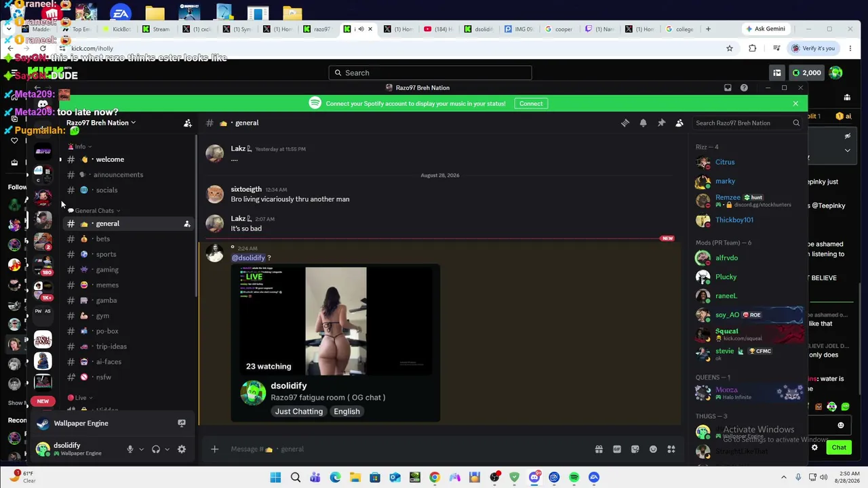The image size is (868, 488).
Task: Dismiss the Spotify connect banner
Action: [x=795, y=104]
